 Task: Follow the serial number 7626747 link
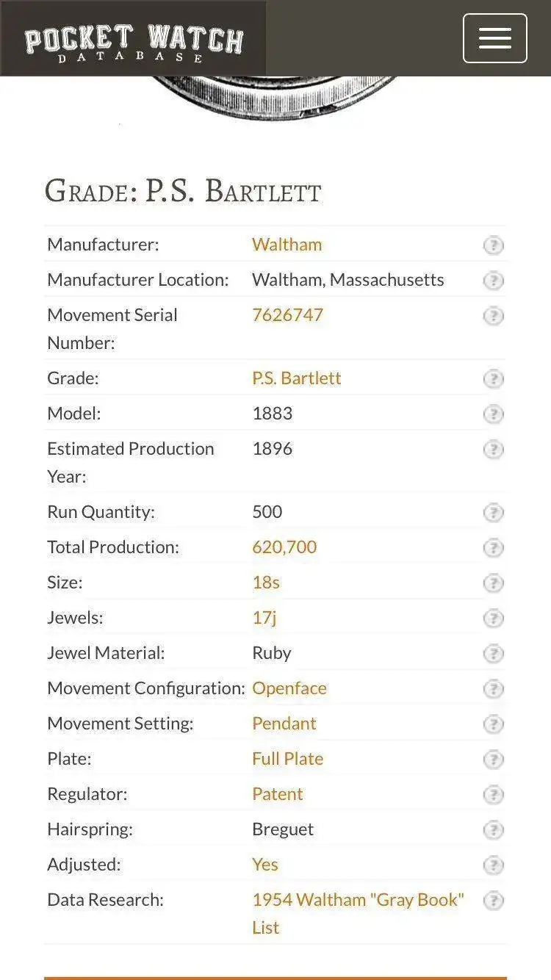pos(287,315)
